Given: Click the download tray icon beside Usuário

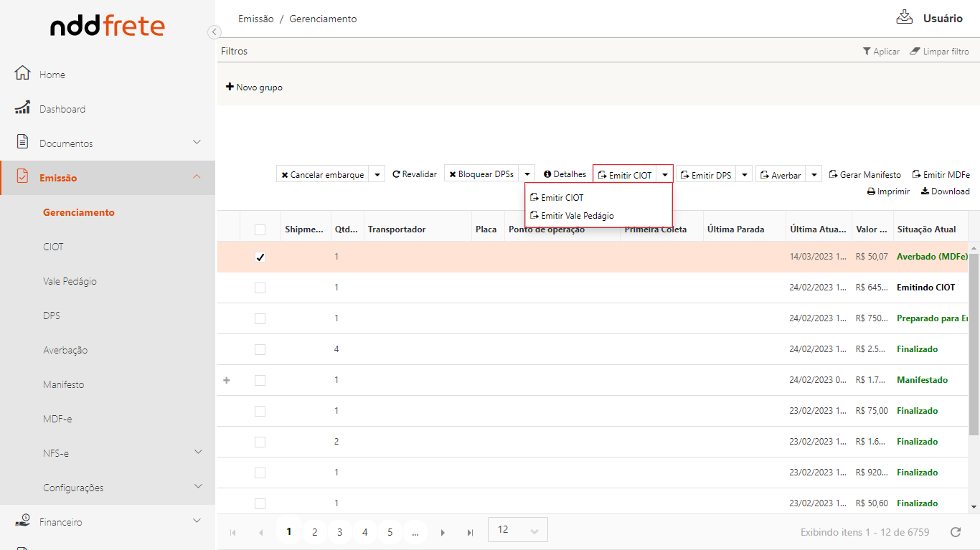Looking at the screenshot, I should point(905,18).
